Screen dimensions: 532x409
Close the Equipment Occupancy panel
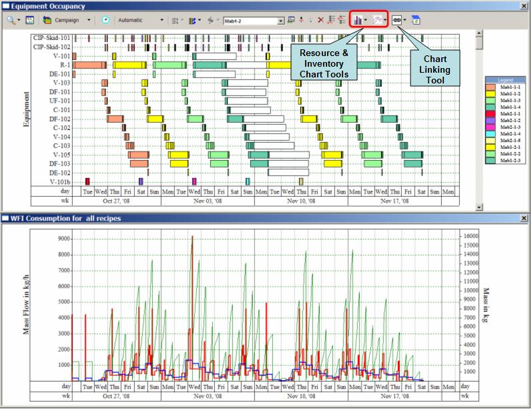point(523,6)
